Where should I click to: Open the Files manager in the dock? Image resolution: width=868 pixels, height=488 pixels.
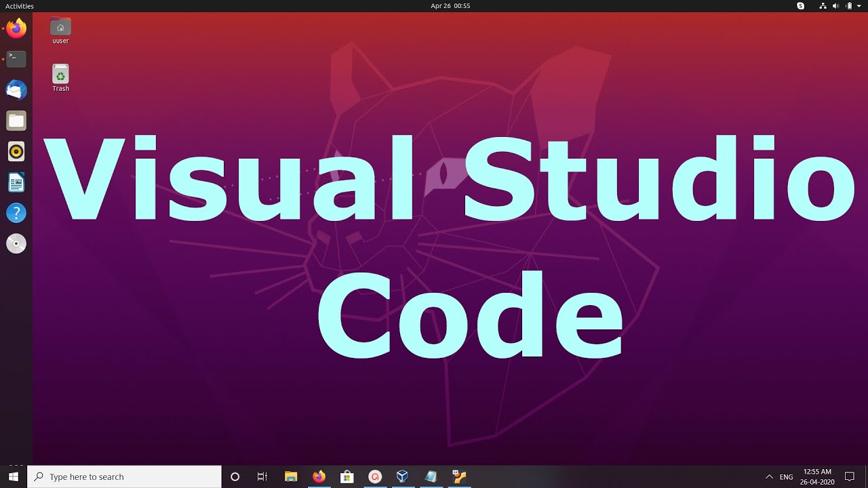tap(16, 121)
